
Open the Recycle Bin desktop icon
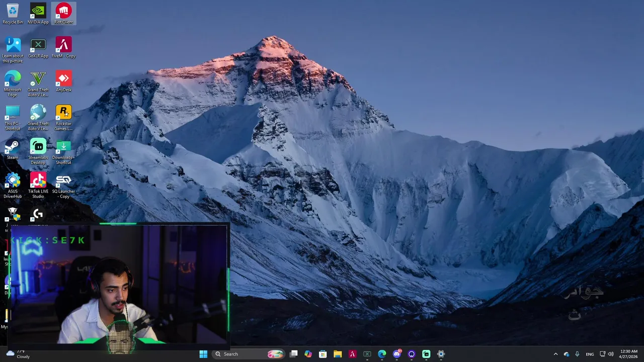click(x=13, y=14)
